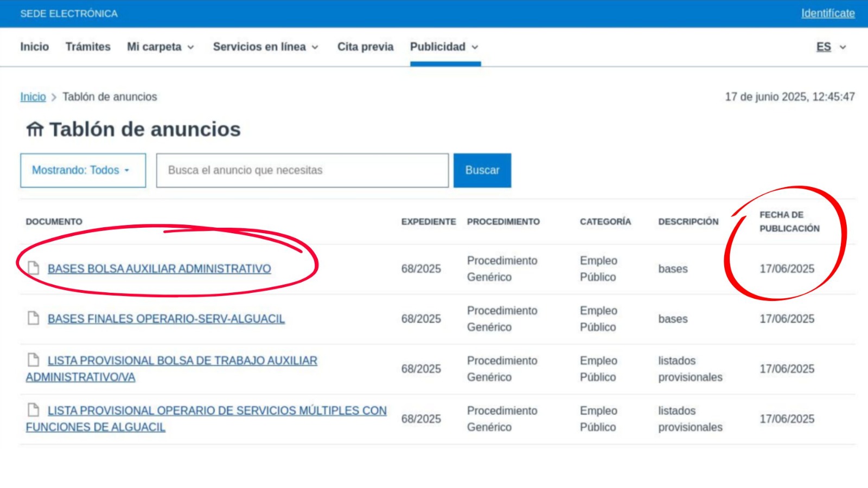Screen dimensions: 868x488
Task: Open the Cita previa page
Action: [365, 47]
